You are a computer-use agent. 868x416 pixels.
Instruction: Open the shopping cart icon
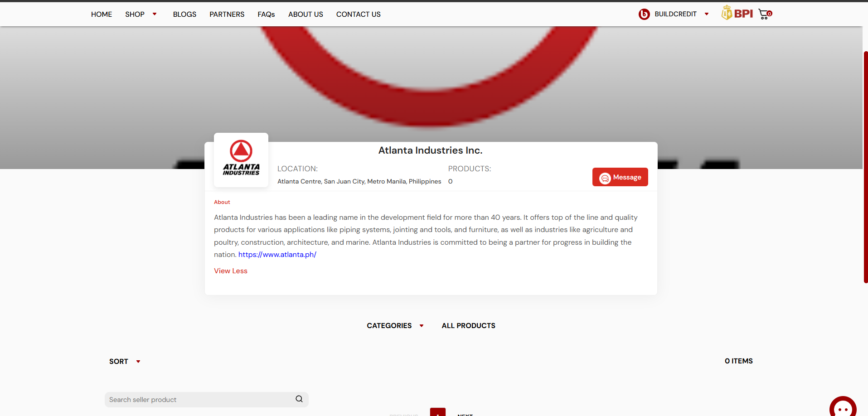[765, 14]
